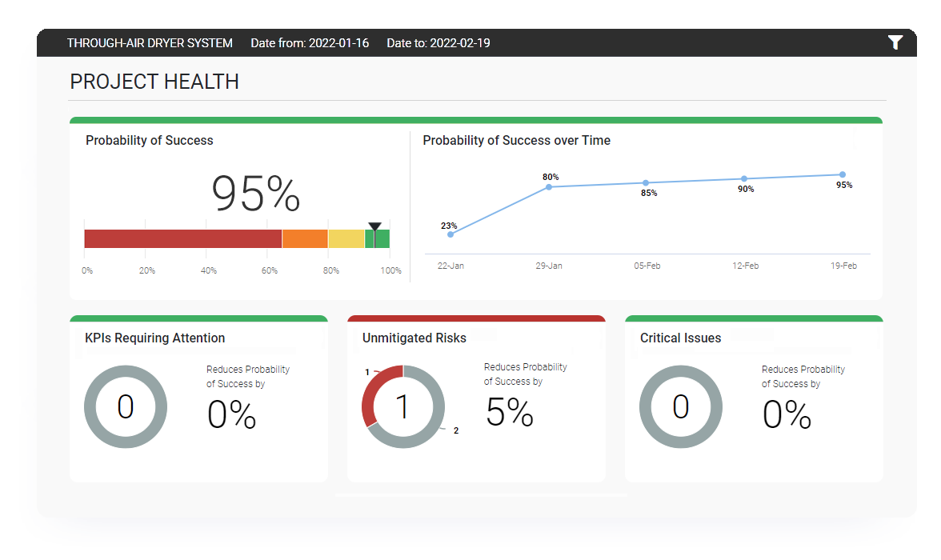Open the Unmitigated Risks card title
This screenshot has width=941, height=560.
pyautogui.click(x=414, y=338)
